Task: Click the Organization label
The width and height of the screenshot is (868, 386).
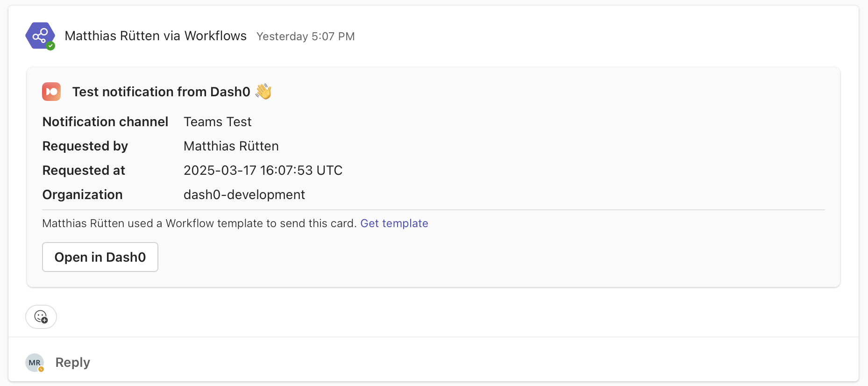Action: tap(82, 195)
